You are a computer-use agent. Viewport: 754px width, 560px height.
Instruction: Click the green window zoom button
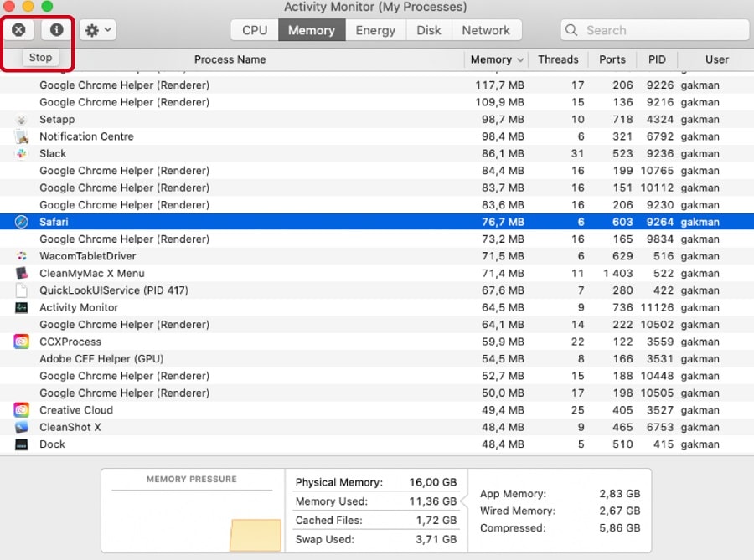47,6
